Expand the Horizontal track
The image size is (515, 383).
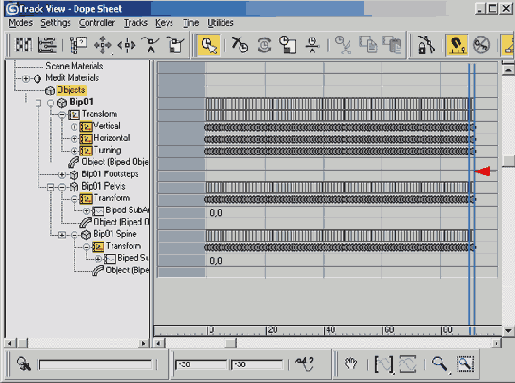[x=74, y=138]
